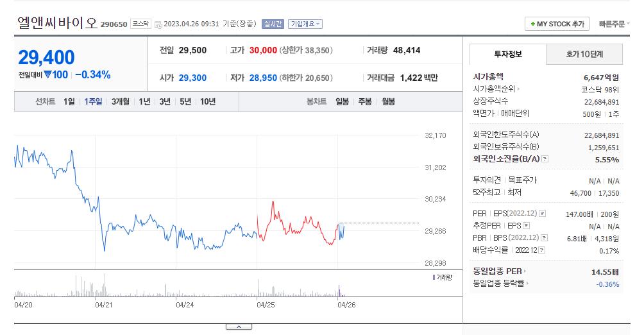Click the help icon next to 추정PER EPS
The height and width of the screenshot is (335, 644).
point(526,226)
